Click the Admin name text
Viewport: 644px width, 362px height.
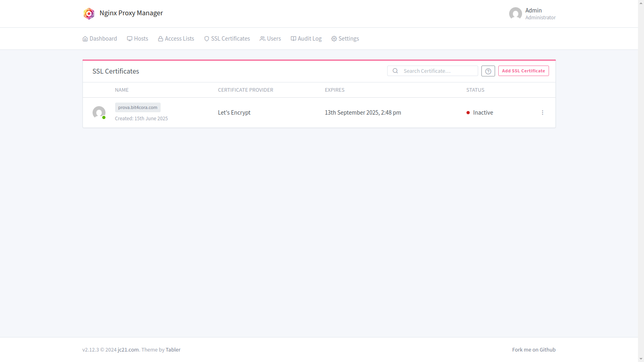coord(533,10)
